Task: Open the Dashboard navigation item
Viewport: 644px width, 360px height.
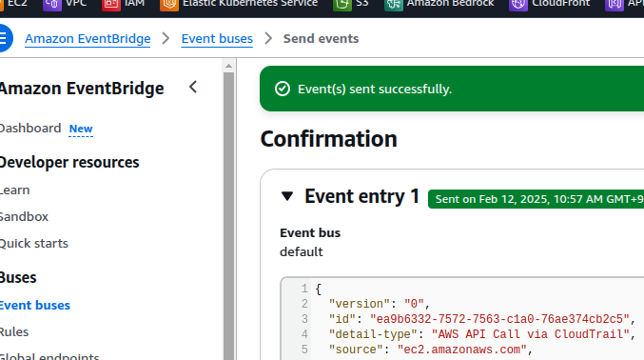Action: click(30, 129)
